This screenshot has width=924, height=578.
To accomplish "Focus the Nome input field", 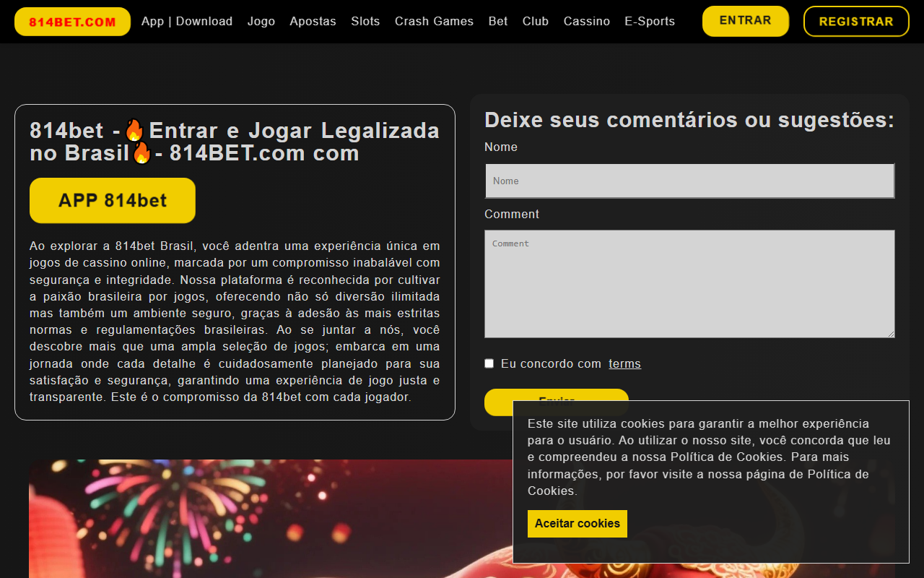I will [689, 181].
